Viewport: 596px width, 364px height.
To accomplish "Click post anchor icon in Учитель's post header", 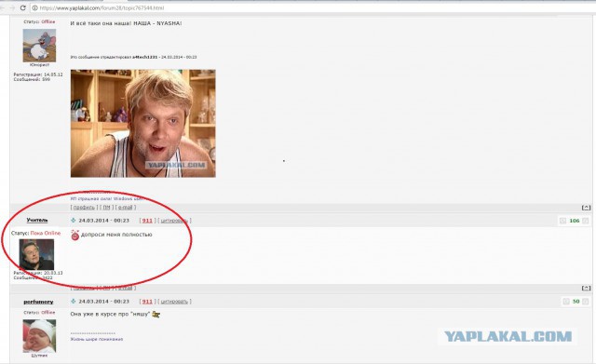I will (x=74, y=221).
